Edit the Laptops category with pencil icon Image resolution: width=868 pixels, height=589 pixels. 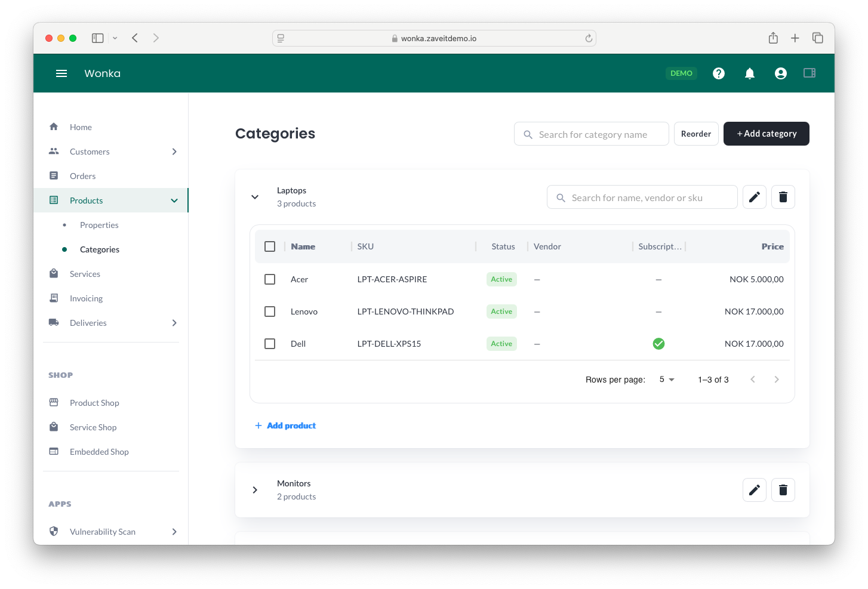(755, 197)
